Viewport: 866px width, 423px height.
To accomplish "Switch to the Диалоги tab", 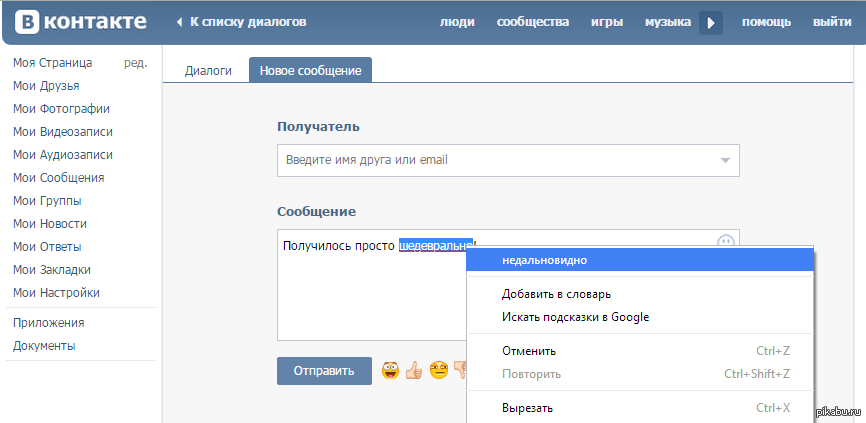I will 209,71.
